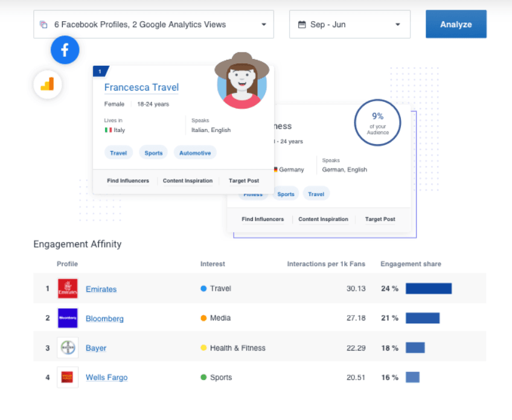The image size is (512, 420).
Task: Select Sports tag on German persona card
Action: [x=286, y=194]
